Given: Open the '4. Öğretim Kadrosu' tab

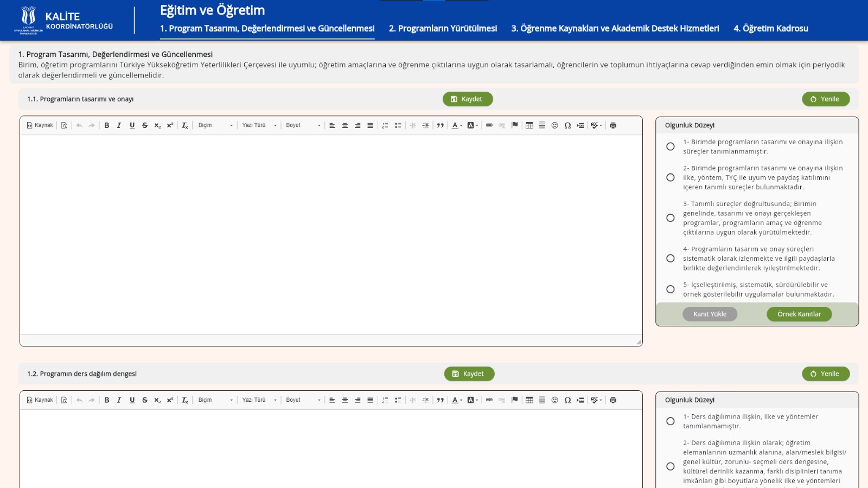Looking at the screenshot, I should (x=770, y=28).
